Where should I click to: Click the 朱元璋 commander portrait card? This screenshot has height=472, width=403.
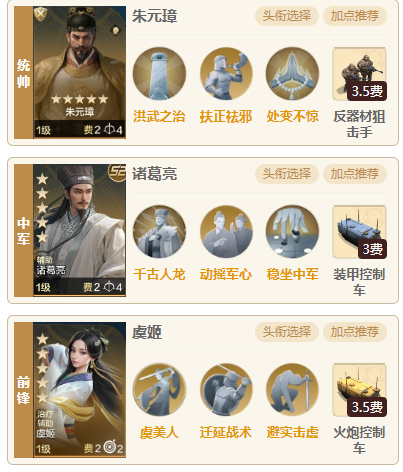coord(80,72)
